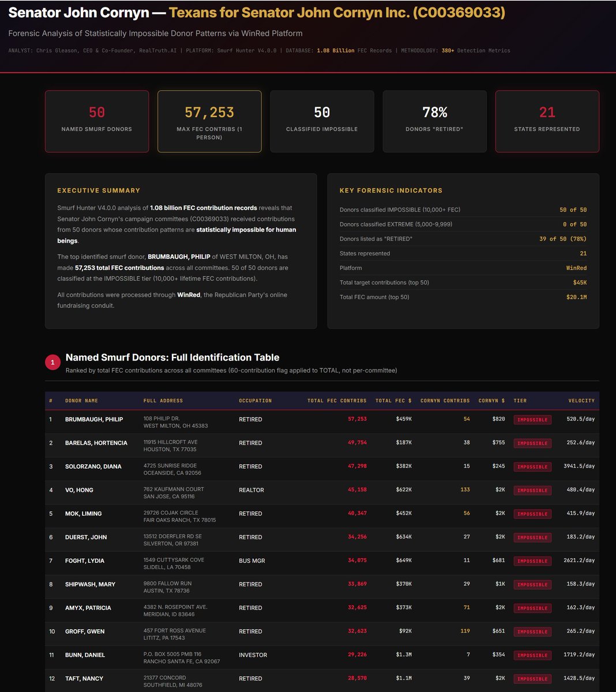The width and height of the screenshot is (616, 692).
Task: Click the 47,298 total contribs cell
Action: point(357,467)
